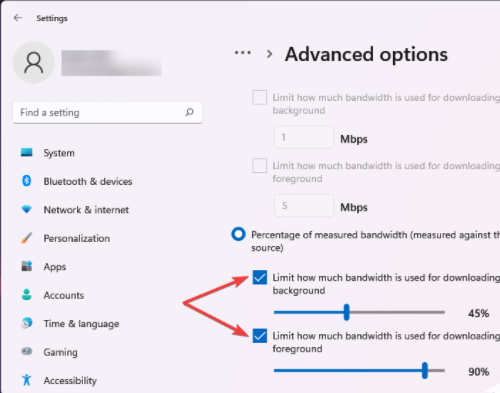The image size is (500, 393).
Task: Click the back arrow icon
Action: pos(18,18)
